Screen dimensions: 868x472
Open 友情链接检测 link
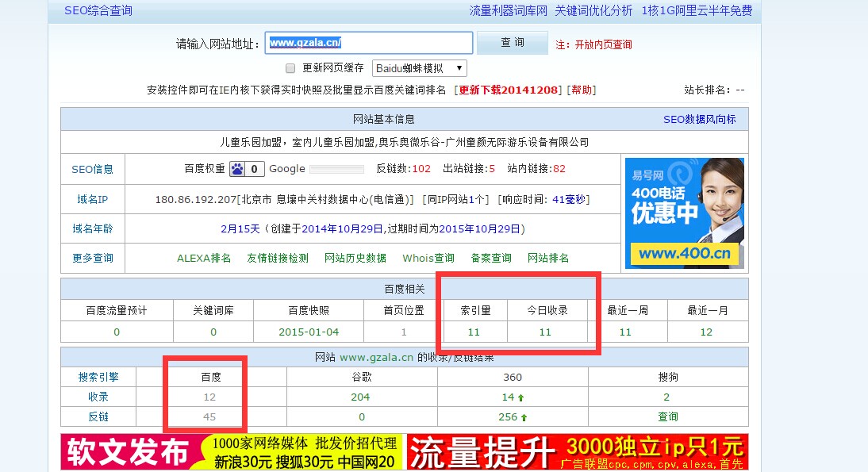click(x=278, y=259)
